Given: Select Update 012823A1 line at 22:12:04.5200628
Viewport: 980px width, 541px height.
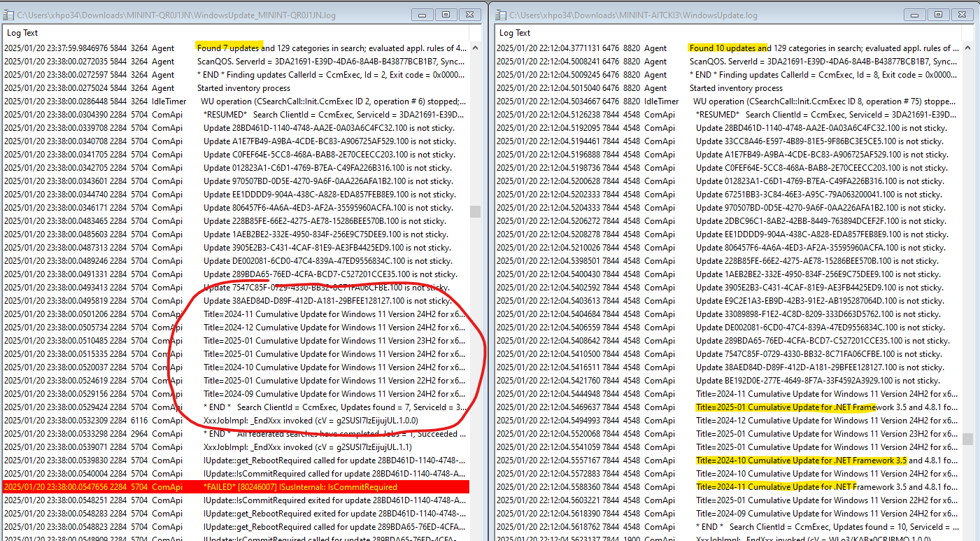Looking at the screenshot, I should pyautogui.click(x=728, y=181).
